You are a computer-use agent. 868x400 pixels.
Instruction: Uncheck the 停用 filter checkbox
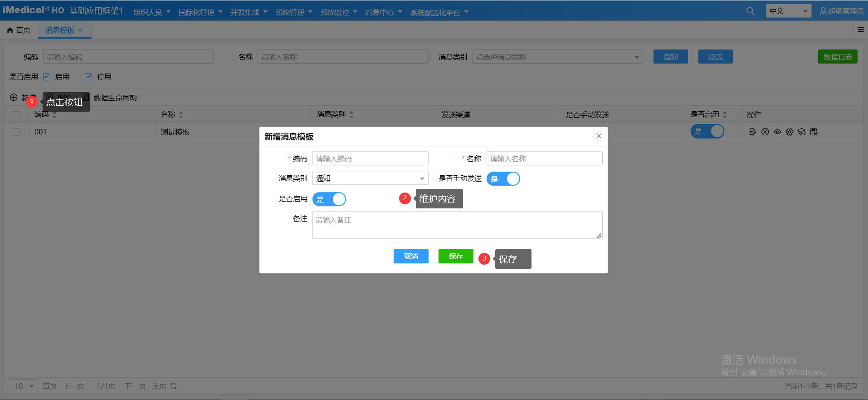[88, 77]
